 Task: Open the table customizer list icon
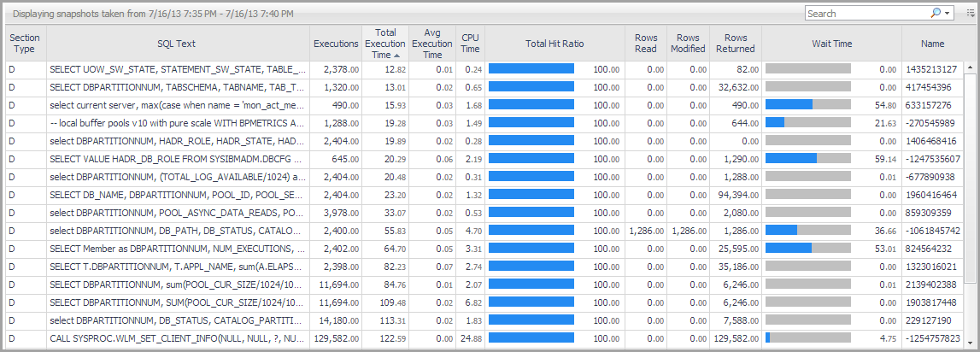click(970, 14)
